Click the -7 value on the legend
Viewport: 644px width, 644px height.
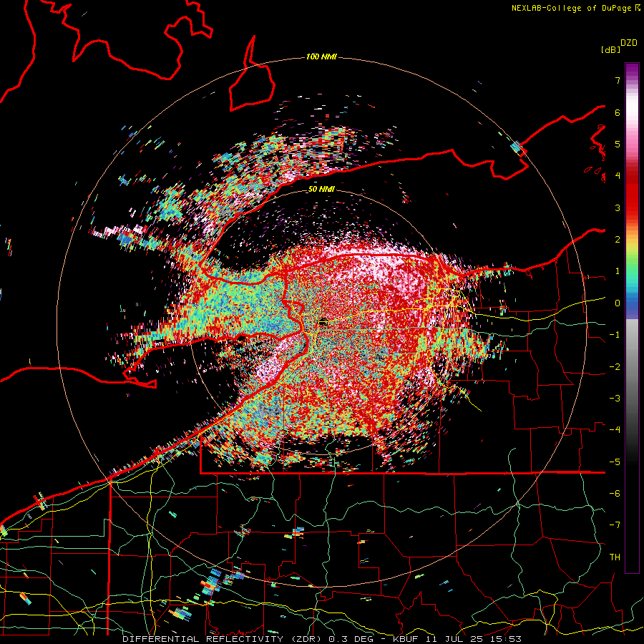click(x=615, y=525)
